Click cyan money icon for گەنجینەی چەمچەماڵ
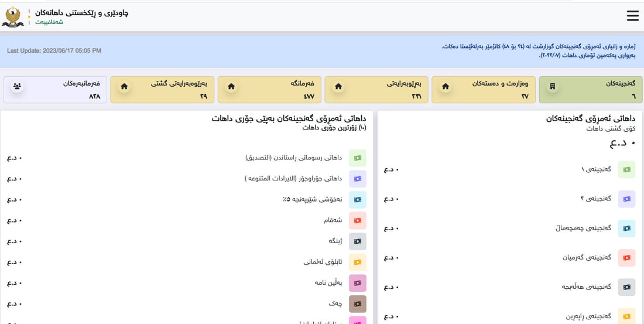The image size is (644, 324). click(x=627, y=228)
